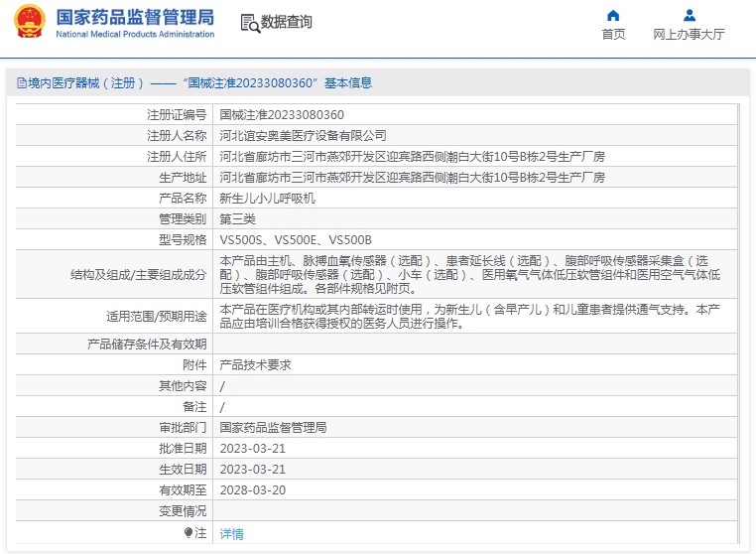
Task: Click the 型号规格 row label
Action: click(183, 240)
